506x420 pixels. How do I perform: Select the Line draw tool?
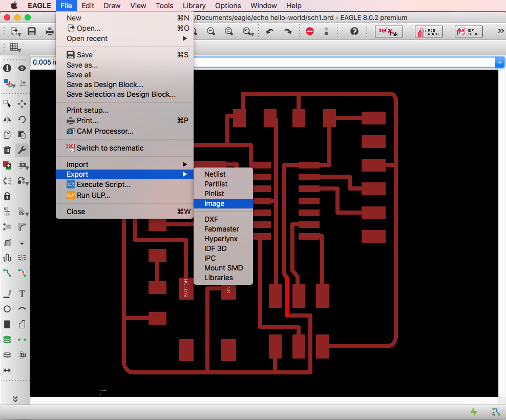(7, 293)
